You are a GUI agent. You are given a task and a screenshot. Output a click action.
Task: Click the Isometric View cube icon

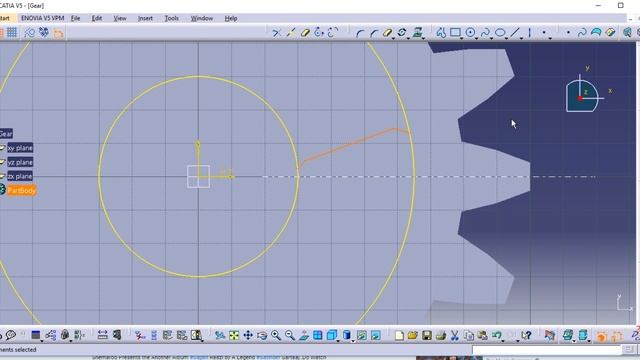click(x=331, y=336)
